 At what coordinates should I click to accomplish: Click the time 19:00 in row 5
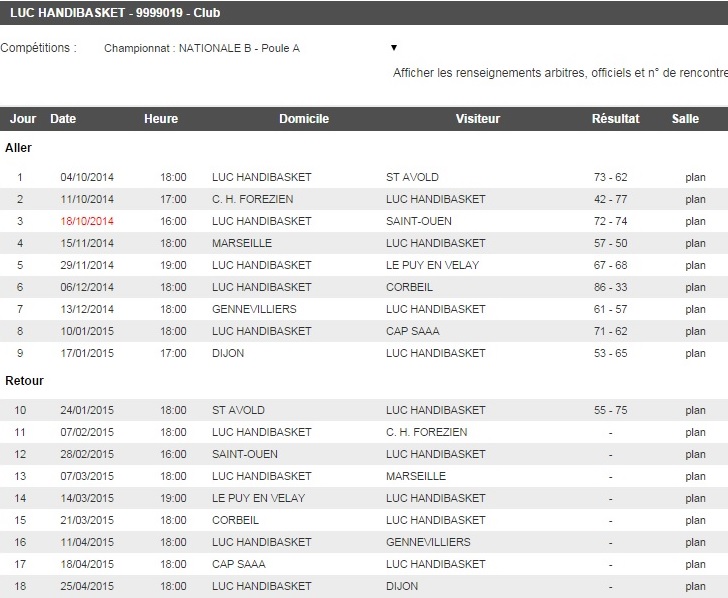click(x=173, y=265)
